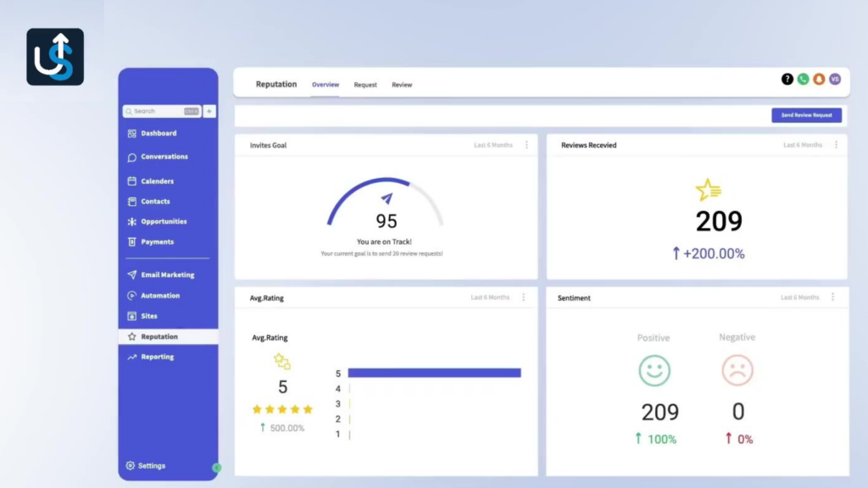The height and width of the screenshot is (488, 868).
Task: Change Avg.Rating Last 6 Months range
Action: point(490,297)
